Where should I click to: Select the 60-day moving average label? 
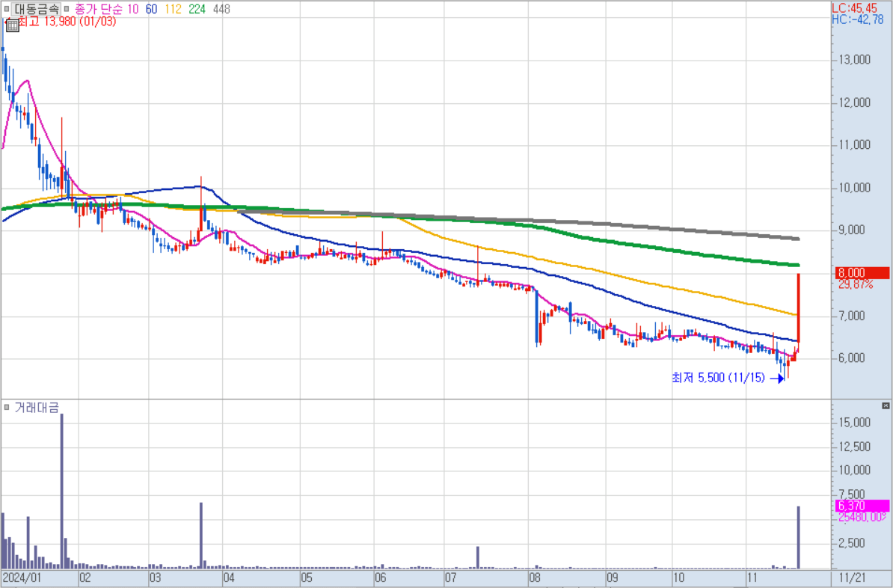[152, 9]
